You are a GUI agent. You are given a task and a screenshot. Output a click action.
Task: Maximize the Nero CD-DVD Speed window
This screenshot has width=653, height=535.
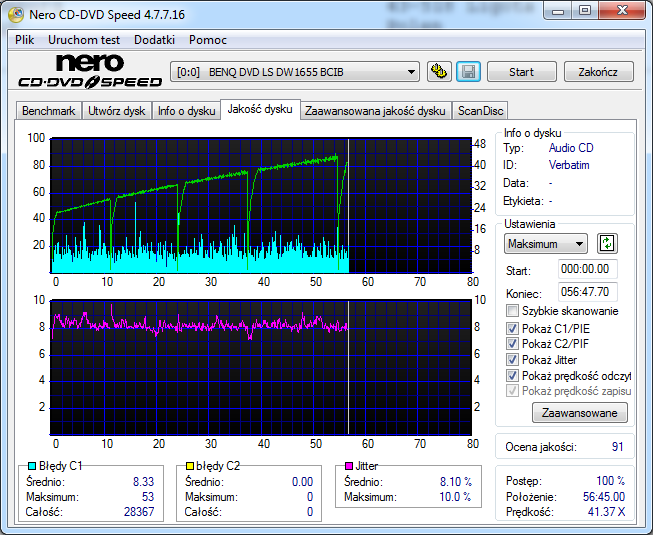pyautogui.click(x=585, y=11)
